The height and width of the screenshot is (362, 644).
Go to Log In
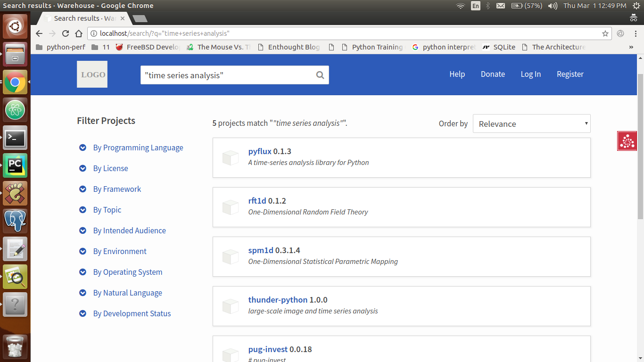(530, 74)
